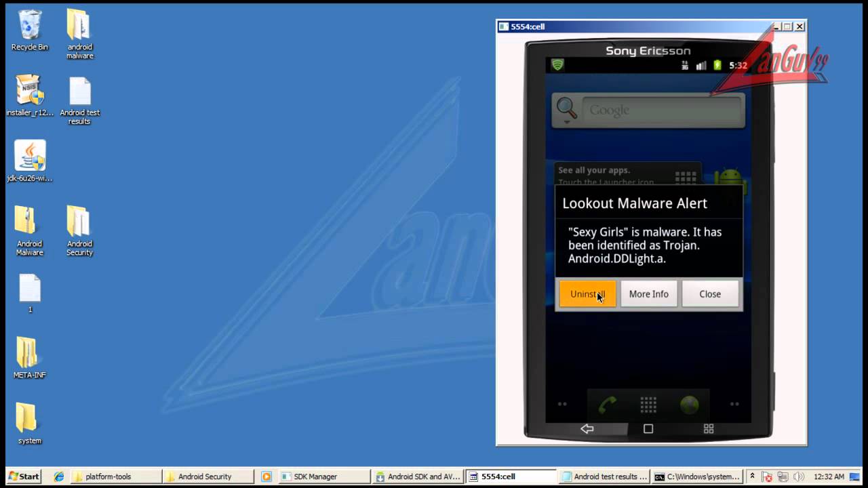Open the Recycle Bin desktop icon
This screenshot has height=488, width=868.
click(x=30, y=30)
